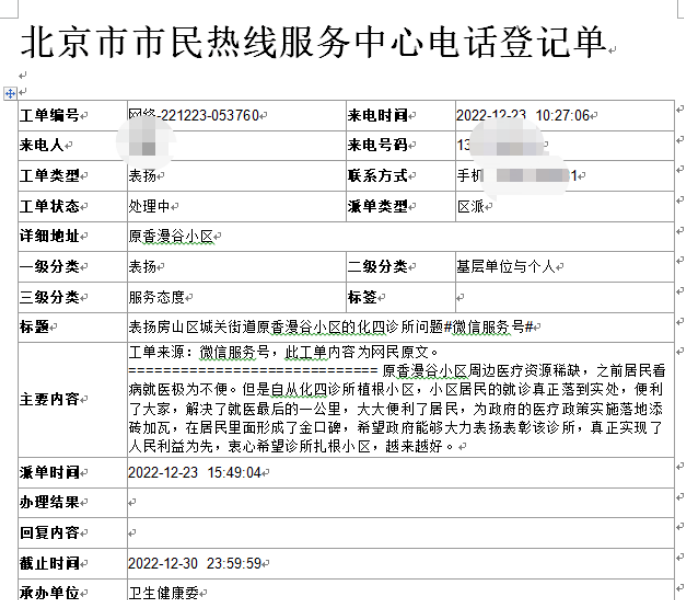
Task: Click the address value 原香漫谷小区
Action: click(x=174, y=237)
